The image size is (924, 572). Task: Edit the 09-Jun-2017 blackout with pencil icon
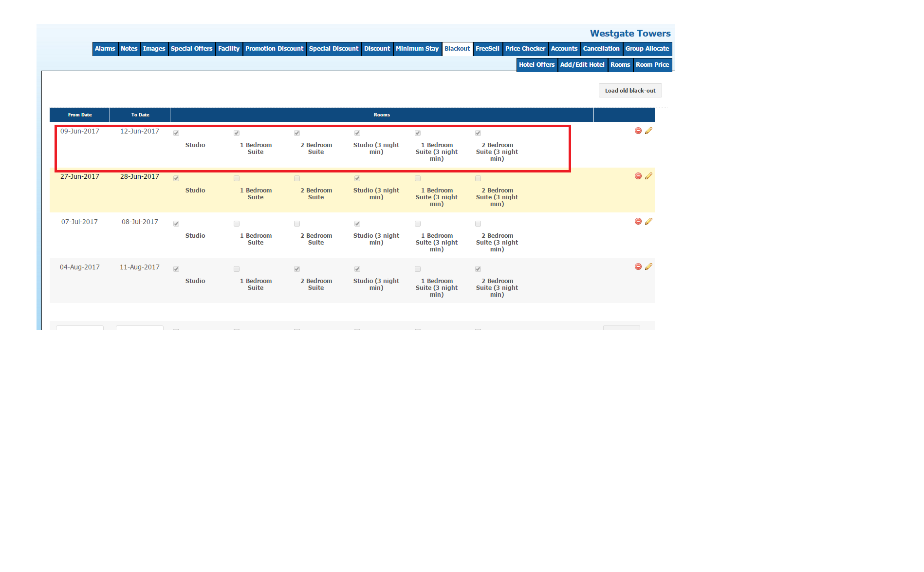648,131
